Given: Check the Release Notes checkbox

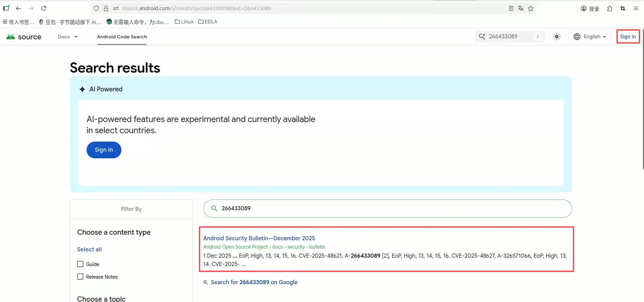Looking at the screenshot, I should [80, 277].
